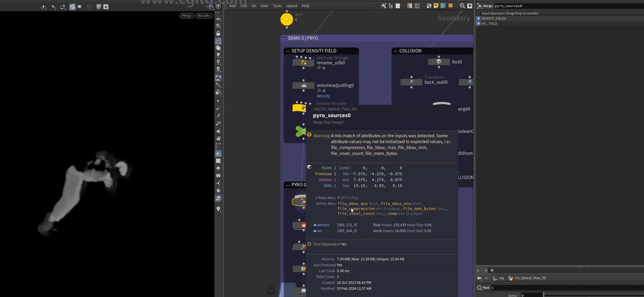The image size is (644, 297).
Task: Click the lock camera padlock icon
Action: (x=218, y=33)
